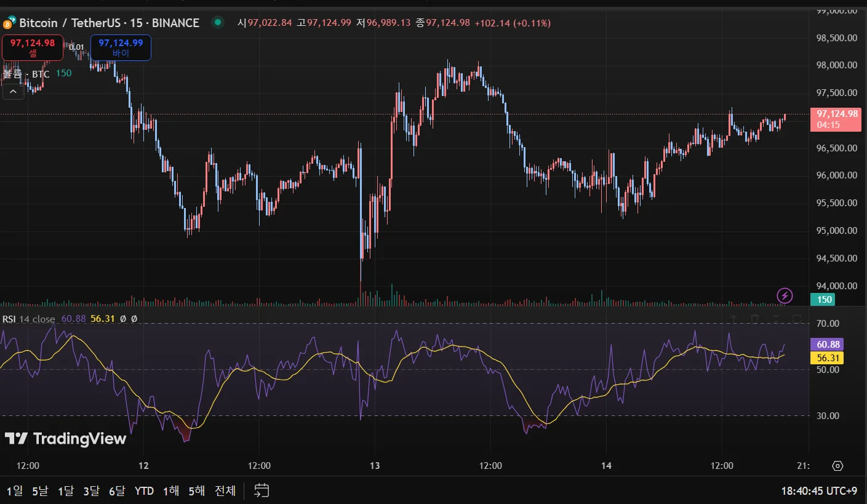Image resolution: width=867 pixels, height=504 pixels.
Task: Open chart settings gear on time axis
Action: [x=837, y=466]
